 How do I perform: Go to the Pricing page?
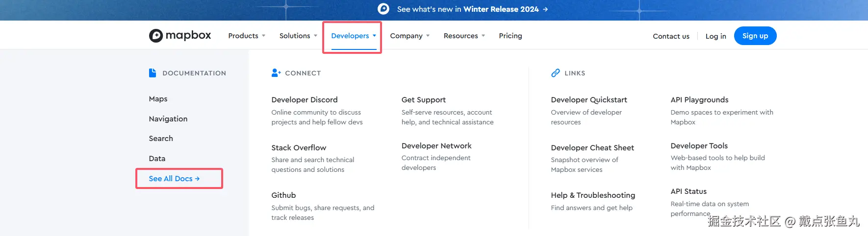(510, 36)
